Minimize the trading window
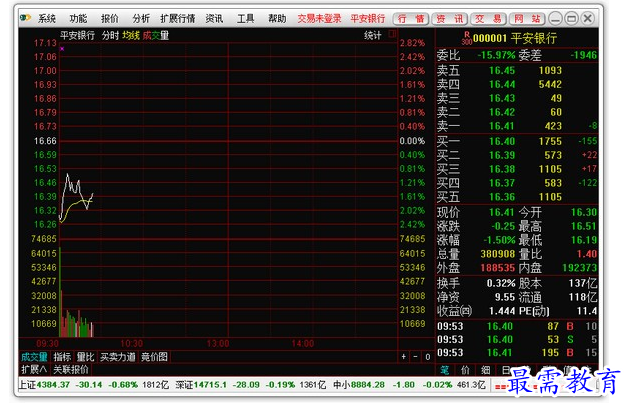This screenshot has height=413, width=629. tap(556, 18)
